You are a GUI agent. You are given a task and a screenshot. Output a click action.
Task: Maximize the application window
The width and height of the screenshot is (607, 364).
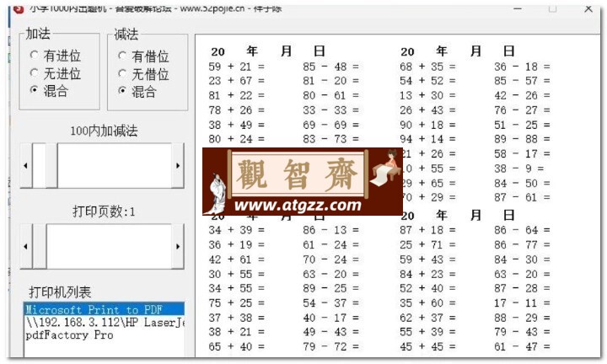coord(552,9)
